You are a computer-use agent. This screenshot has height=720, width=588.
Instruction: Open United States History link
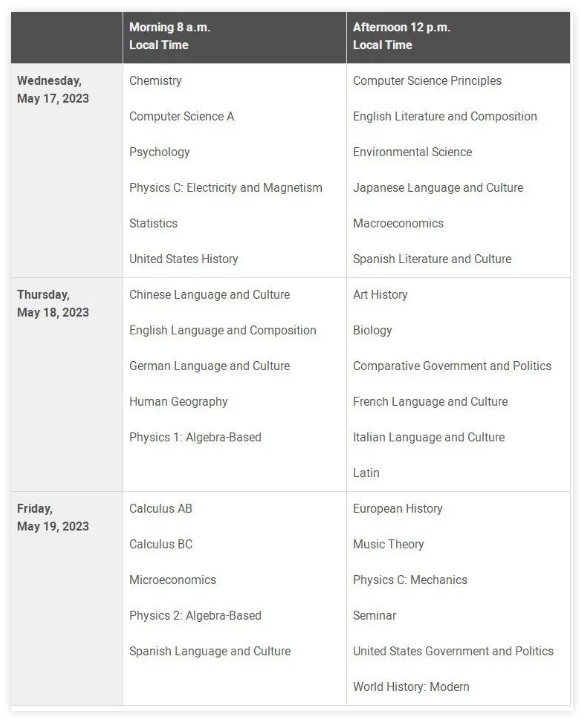[183, 259]
